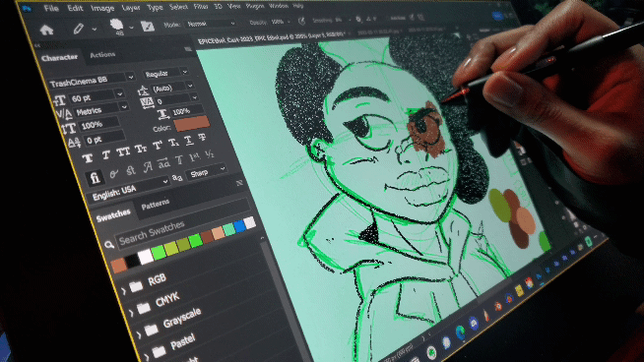Toggle Subscript text style
Image resolution: width=644 pixels, height=362 pixels.
(173, 143)
